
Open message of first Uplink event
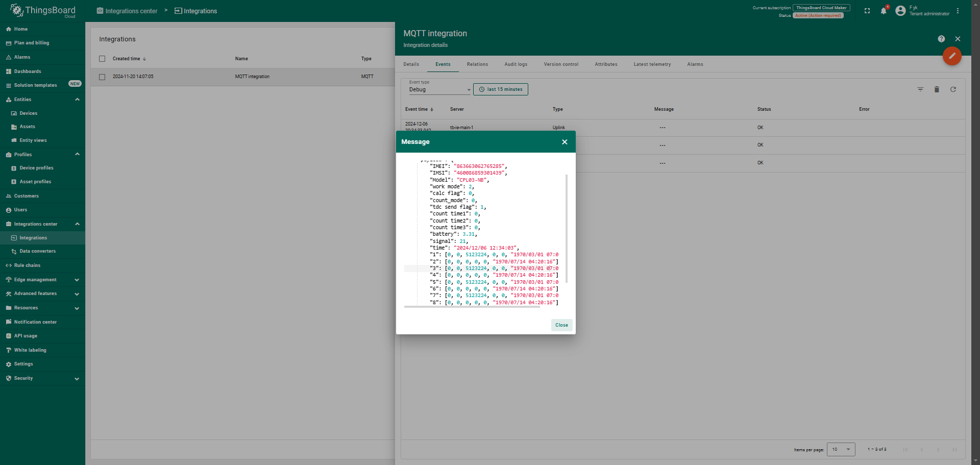pos(663,128)
